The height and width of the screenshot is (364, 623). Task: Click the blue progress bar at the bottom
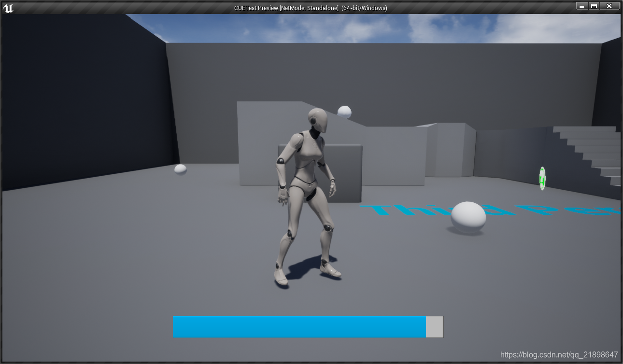[x=298, y=327]
